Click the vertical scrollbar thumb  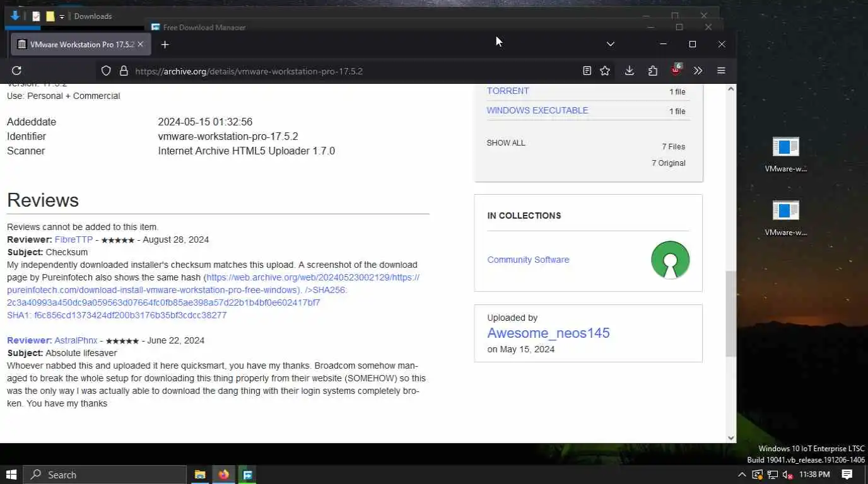(731, 314)
